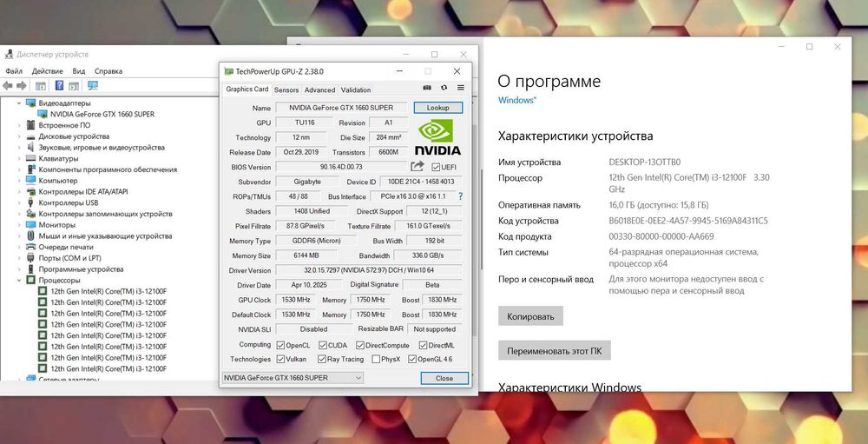The height and width of the screenshot is (444, 868).
Task: Expand the Очереди печати node
Action: point(18,248)
